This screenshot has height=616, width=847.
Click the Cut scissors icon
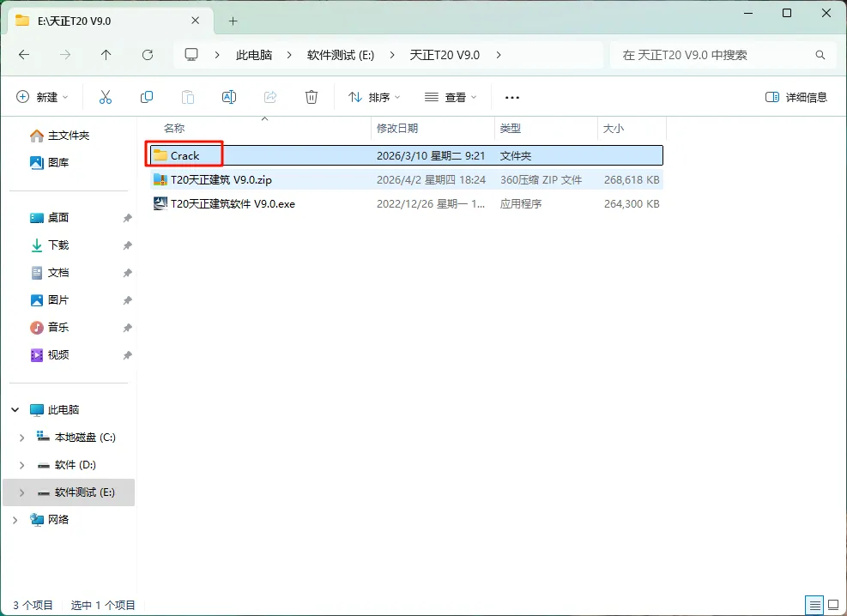tap(106, 97)
